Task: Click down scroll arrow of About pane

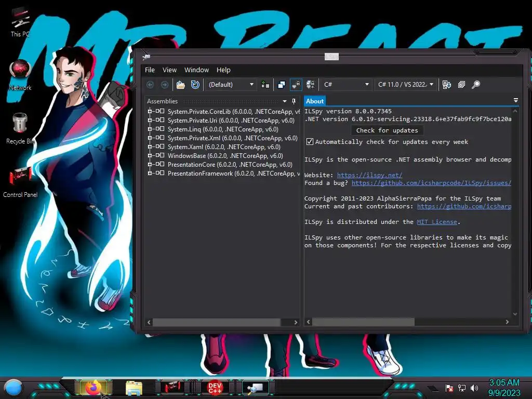Action: (x=515, y=314)
